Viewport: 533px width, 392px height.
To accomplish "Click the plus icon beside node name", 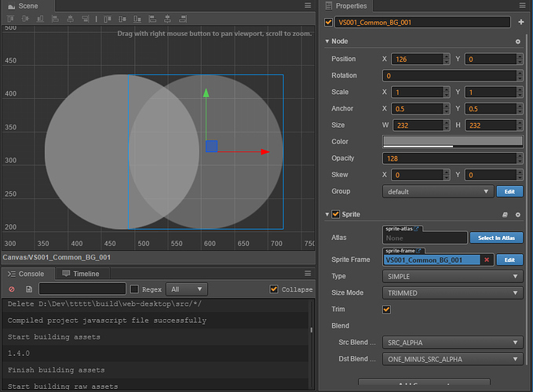I will tap(521, 23).
